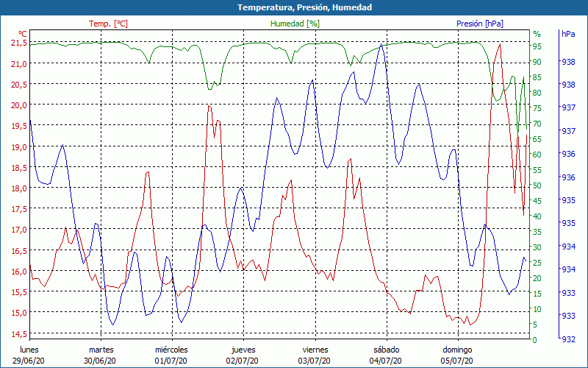Click the "18,0" temperature axis value

tap(19, 188)
